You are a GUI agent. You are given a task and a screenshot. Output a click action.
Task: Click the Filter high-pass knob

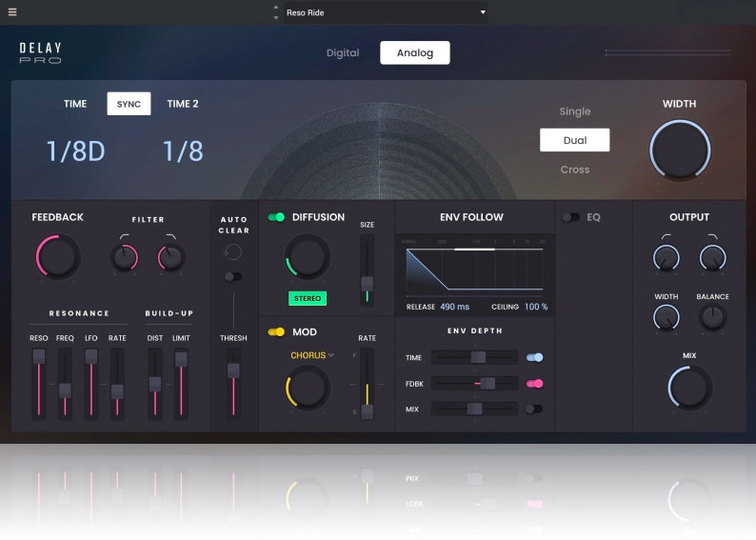pyautogui.click(x=125, y=256)
